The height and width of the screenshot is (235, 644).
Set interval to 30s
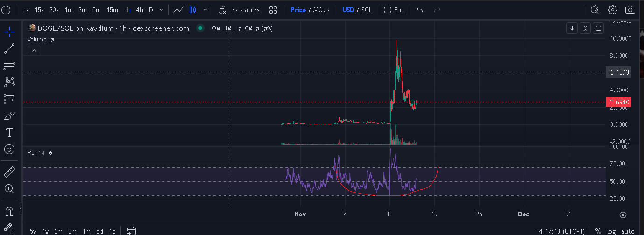click(54, 9)
